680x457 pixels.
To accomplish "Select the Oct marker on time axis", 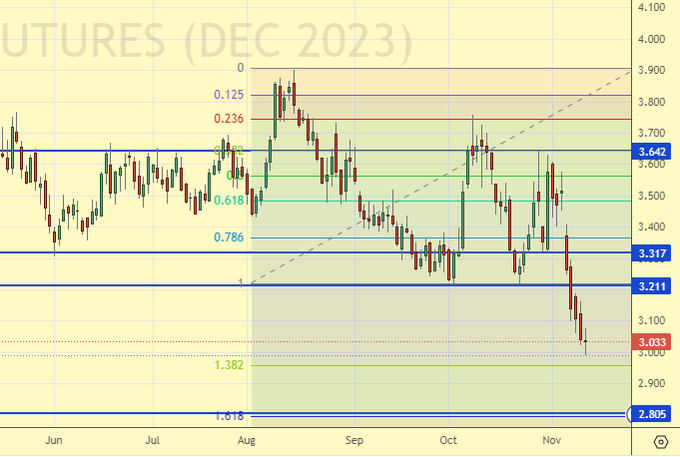I will click(448, 440).
